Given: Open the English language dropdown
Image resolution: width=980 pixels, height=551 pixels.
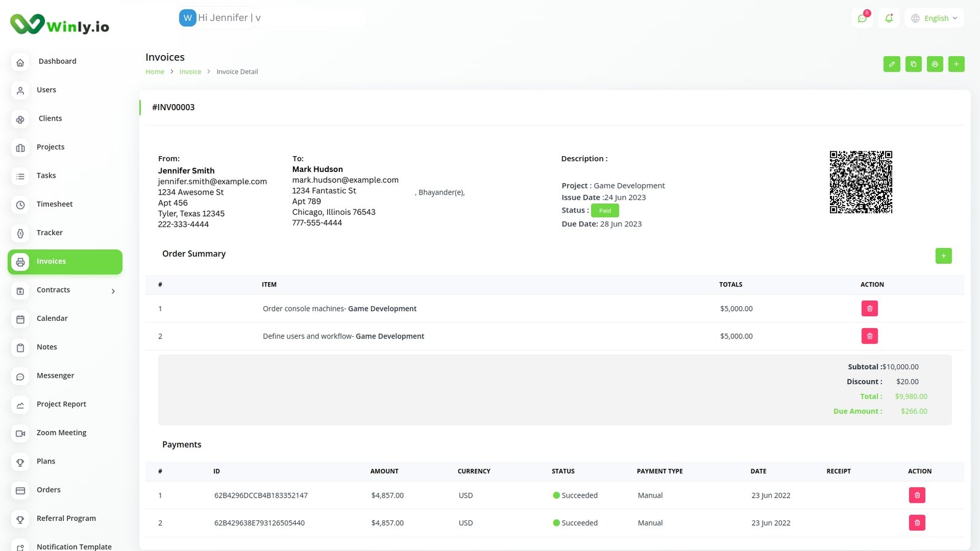Looking at the screenshot, I should pyautogui.click(x=934, y=18).
